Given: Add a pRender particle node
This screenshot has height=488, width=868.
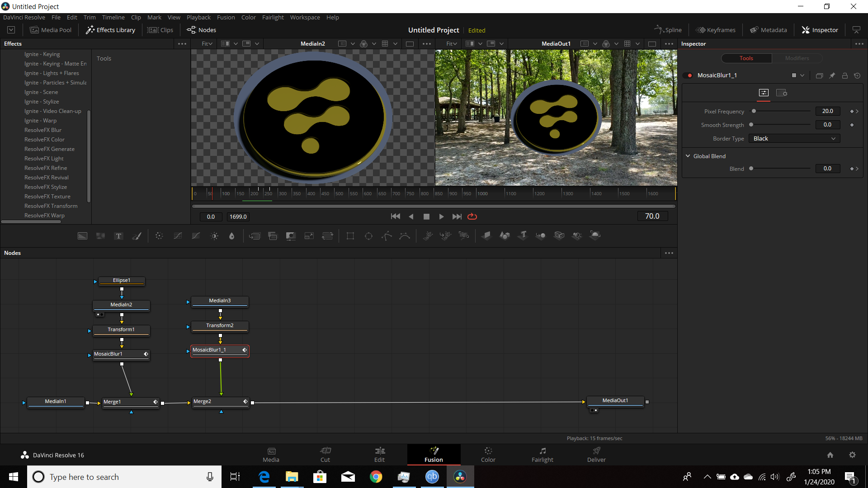Looking at the screenshot, I should 464,235.
